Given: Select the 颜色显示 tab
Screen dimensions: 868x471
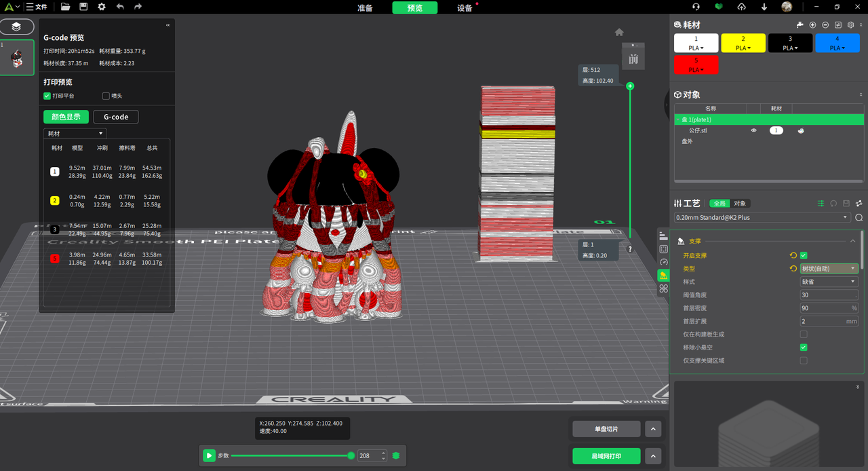Looking at the screenshot, I should [66, 117].
